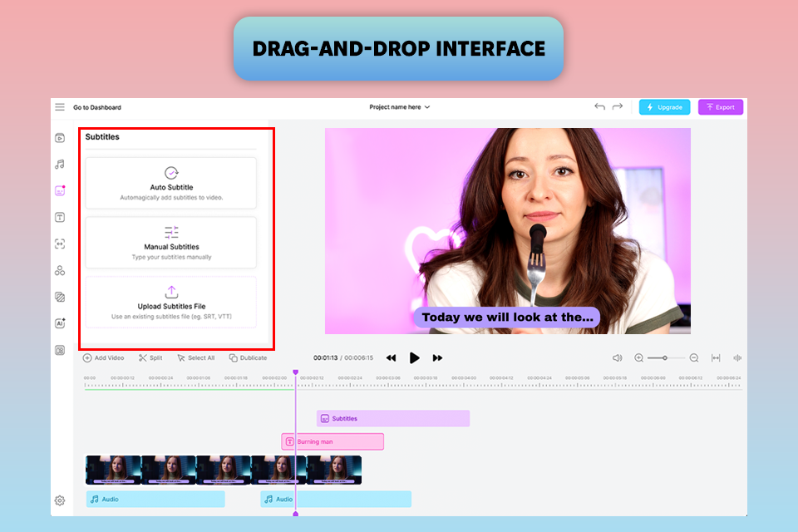Fast forward the video

pyautogui.click(x=437, y=358)
